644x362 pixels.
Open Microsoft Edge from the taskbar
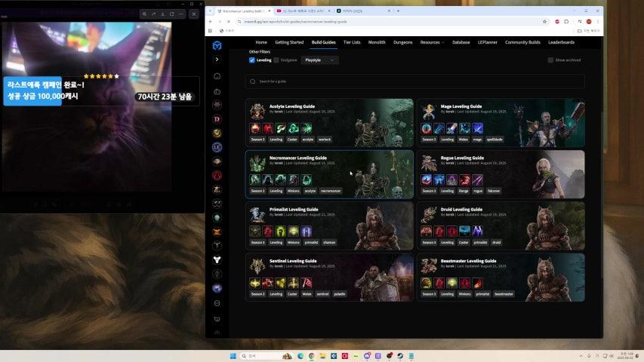300,356
